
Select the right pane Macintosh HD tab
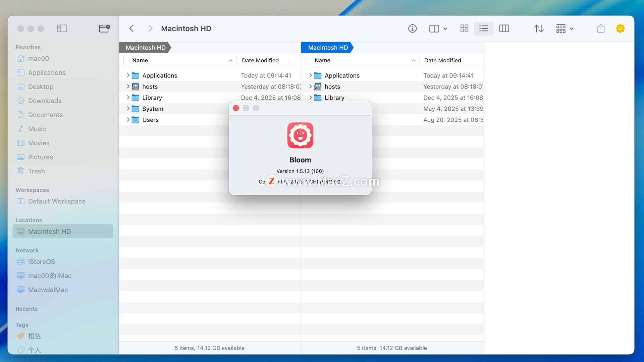pos(327,48)
